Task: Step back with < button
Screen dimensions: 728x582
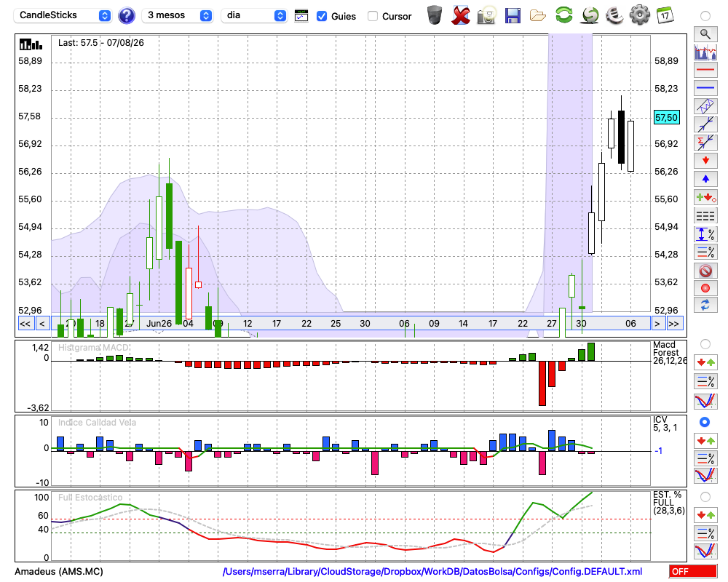Action: [42, 324]
